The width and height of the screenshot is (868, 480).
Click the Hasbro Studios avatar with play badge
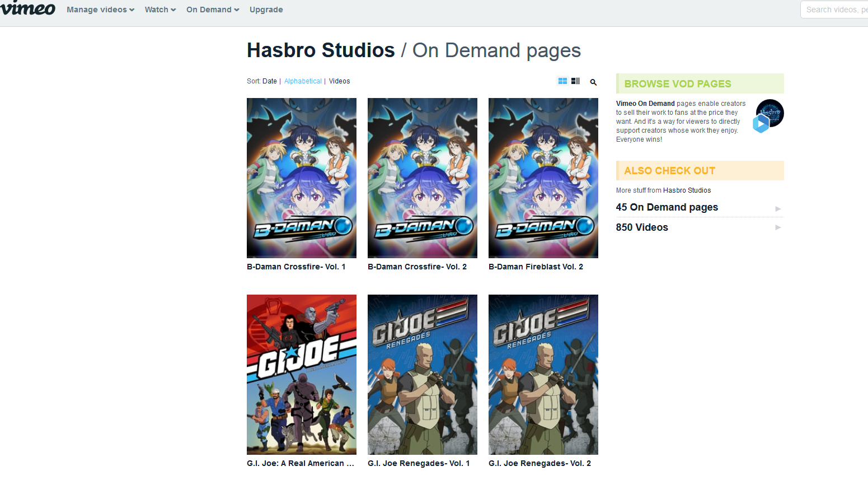[768, 116]
